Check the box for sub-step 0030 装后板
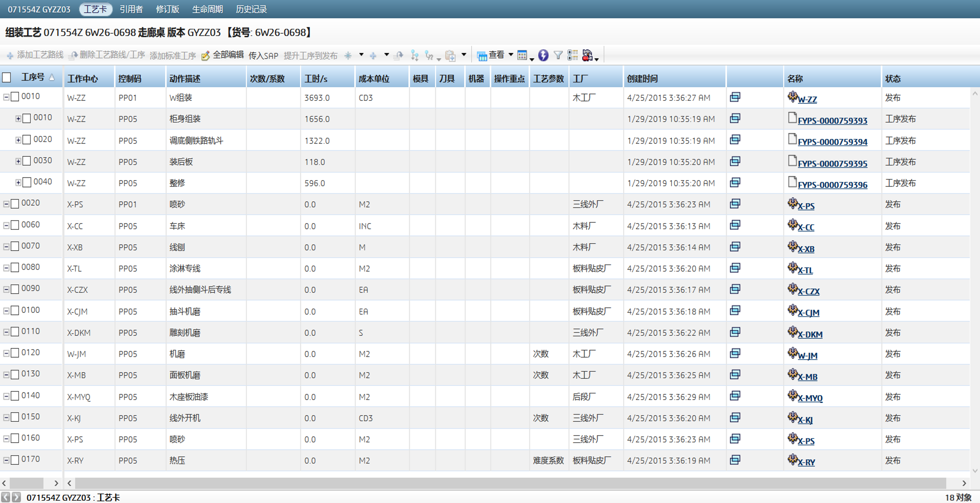Viewport: 980px width, 503px height. point(27,161)
